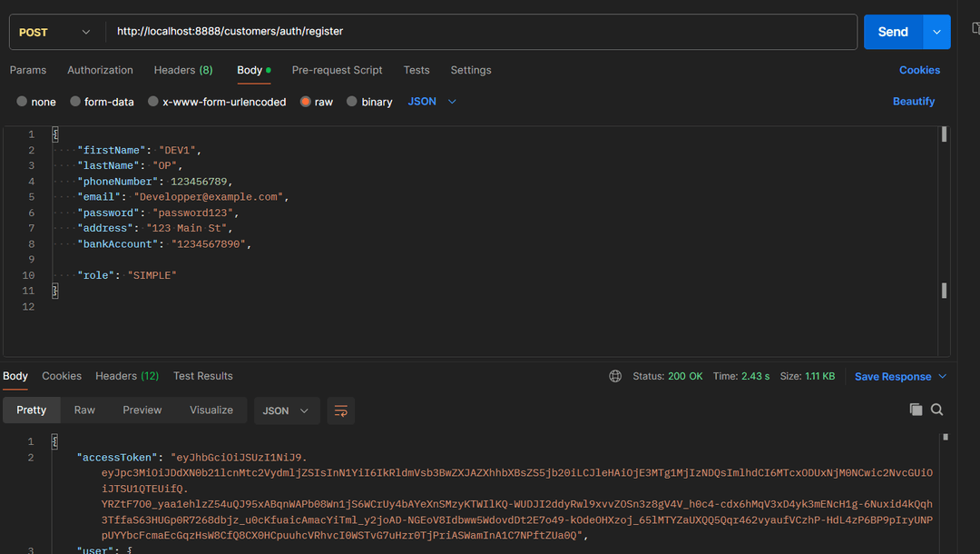Image resolution: width=980 pixels, height=554 pixels.
Task: Select the form-data radio option
Action: (x=75, y=102)
